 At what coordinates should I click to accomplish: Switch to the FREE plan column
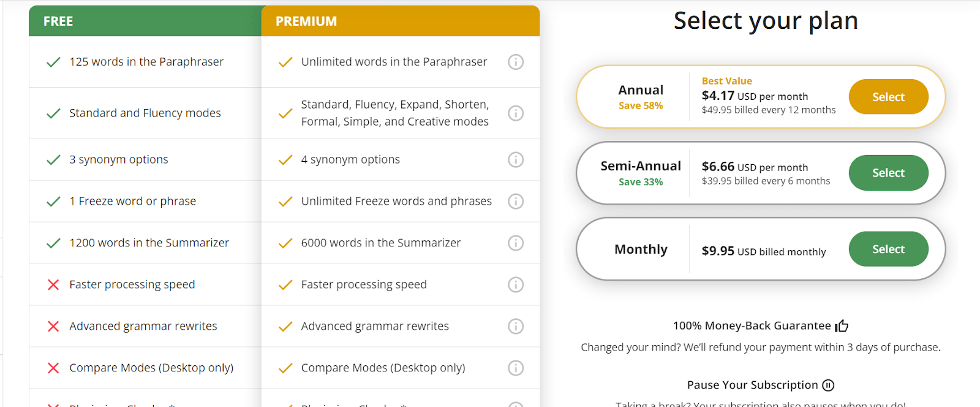point(58,20)
